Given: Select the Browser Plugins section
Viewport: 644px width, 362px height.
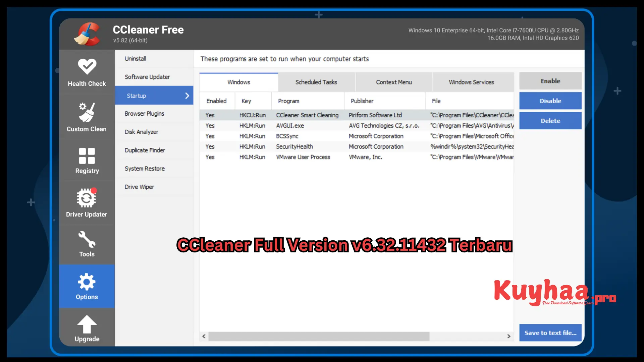Looking at the screenshot, I should [x=144, y=114].
